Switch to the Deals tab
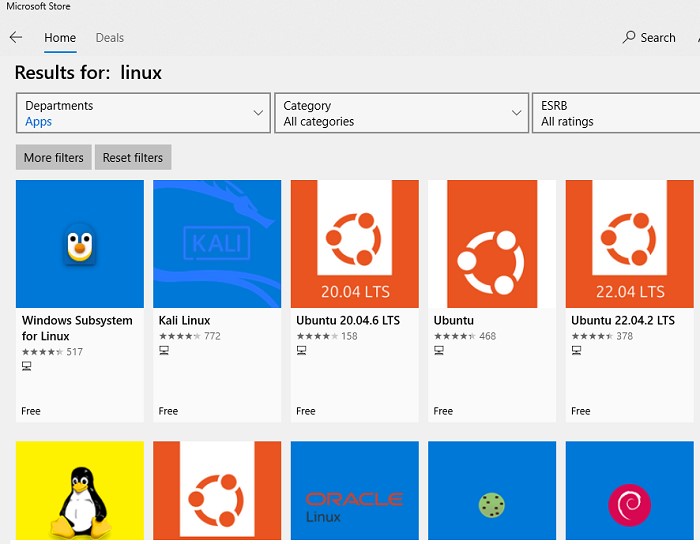Image resolution: width=700 pixels, height=544 pixels. click(x=110, y=38)
